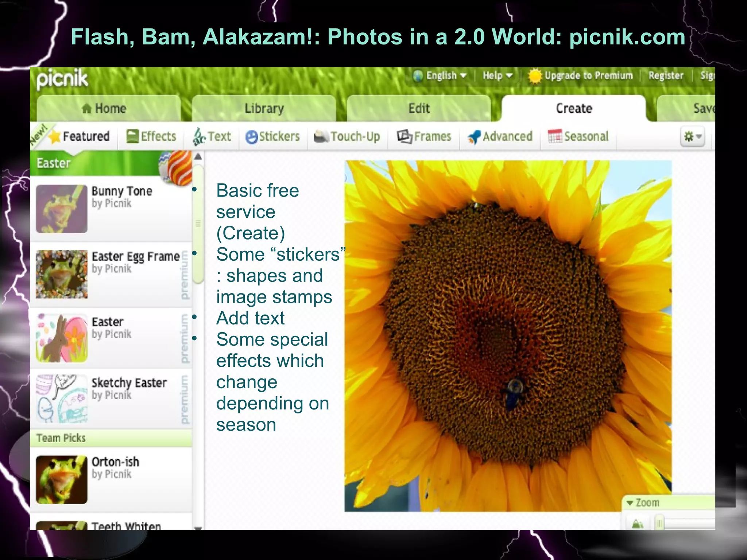Open the Help dropdown menu
Image resolution: width=747 pixels, height=560 pixels.
498,76
